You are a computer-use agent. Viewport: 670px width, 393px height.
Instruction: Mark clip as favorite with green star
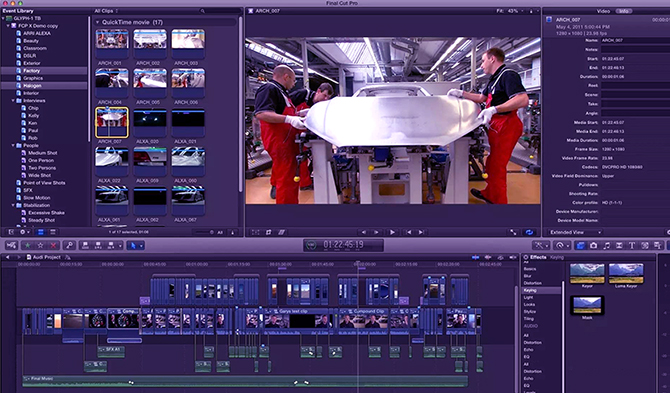coord(27,245)
